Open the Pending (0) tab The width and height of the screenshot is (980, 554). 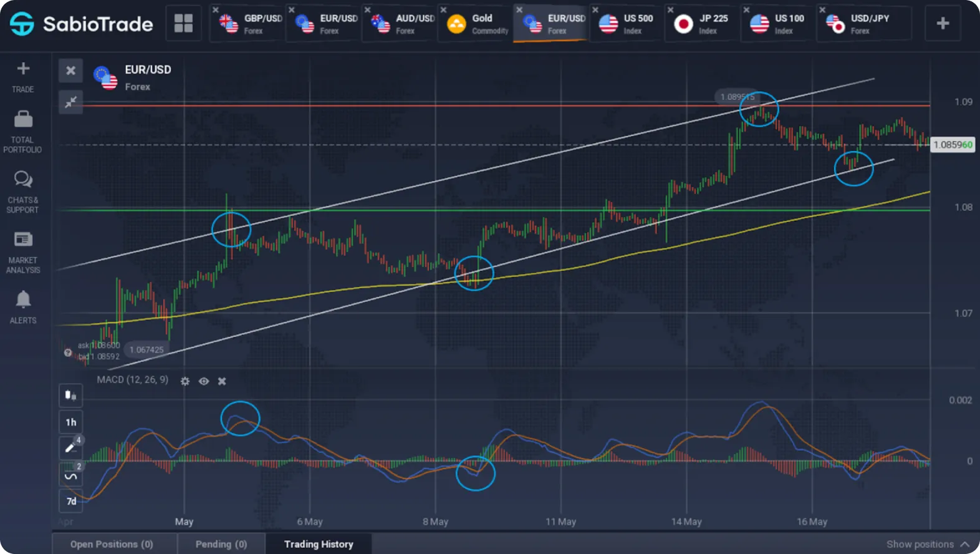coord(221,544)
